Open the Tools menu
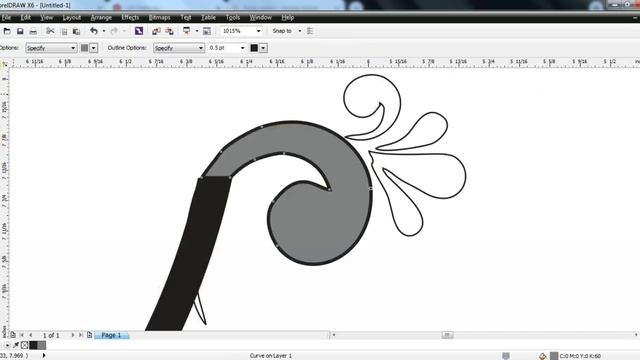The height and width of the screenshot is (360, 640). click(x=233, y=18)
